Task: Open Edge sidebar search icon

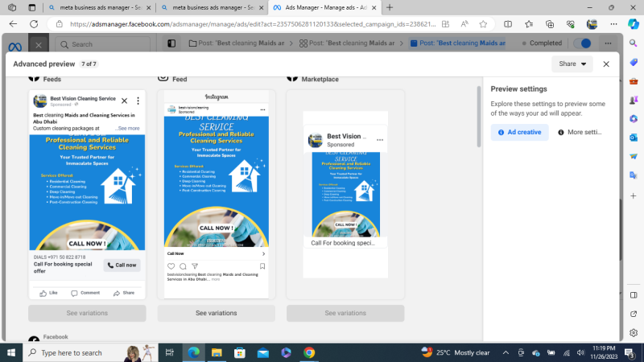Action: pos(634,43)
